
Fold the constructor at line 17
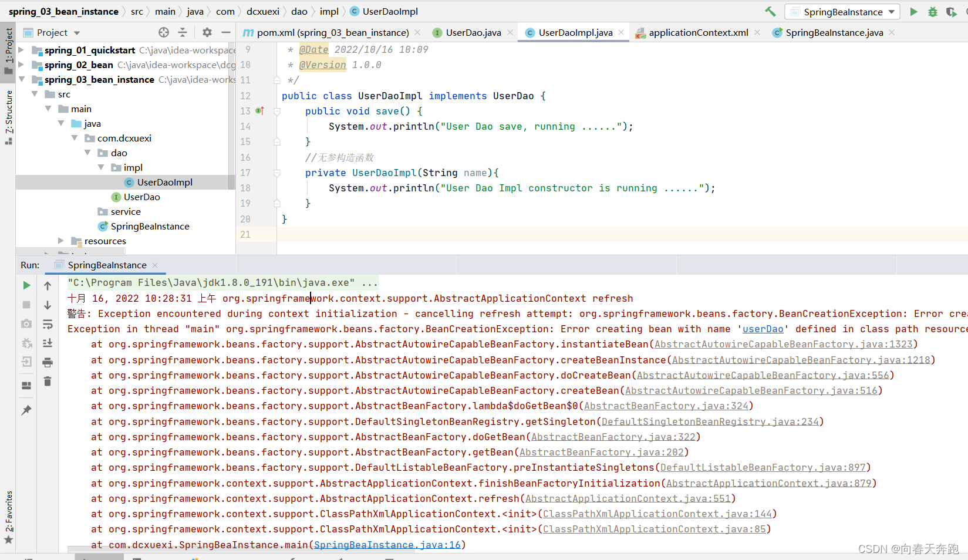coord(277,173)
